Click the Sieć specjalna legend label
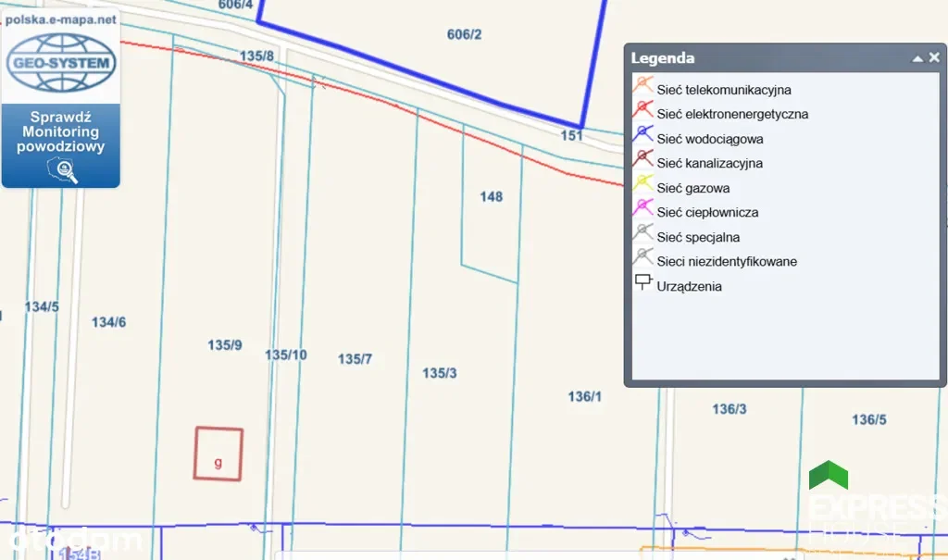This screenshot has width=948, height=560. [698, 237]
